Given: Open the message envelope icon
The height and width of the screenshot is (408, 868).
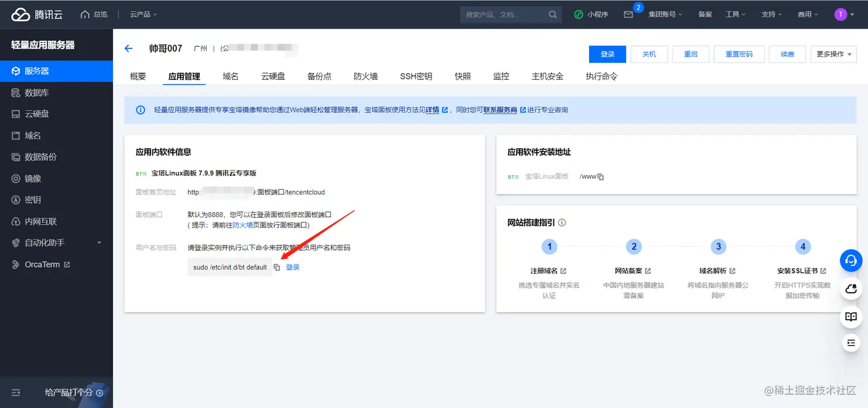Looking at the screenshot, I should click(x=629, y=14).
